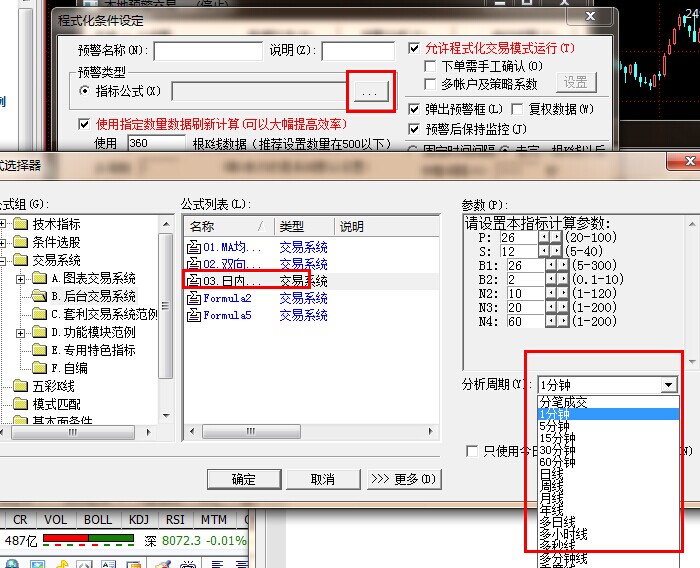Viewport: 700px width, 568px height.
Task: Click the 说明 input field
Action: 358,51
